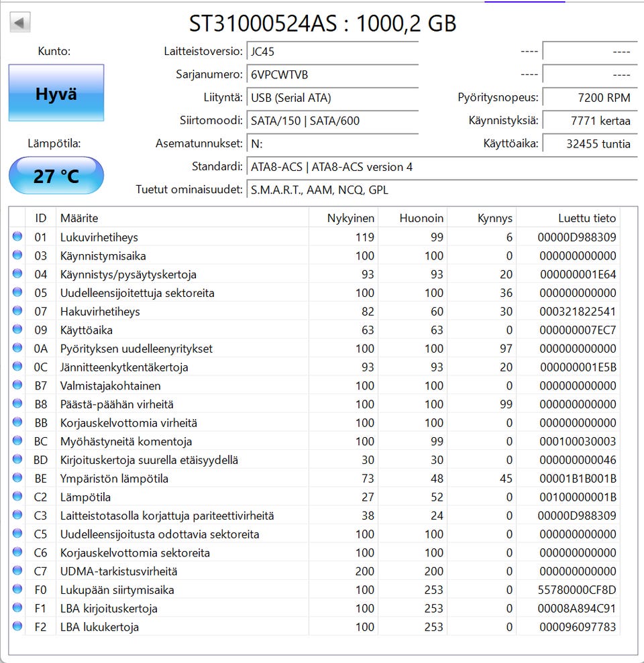The width and height of the screenshot is (644, 663).
Task: Click the Käynnistyksiä field showing 7771 kertaa
Action: [590, 121]
